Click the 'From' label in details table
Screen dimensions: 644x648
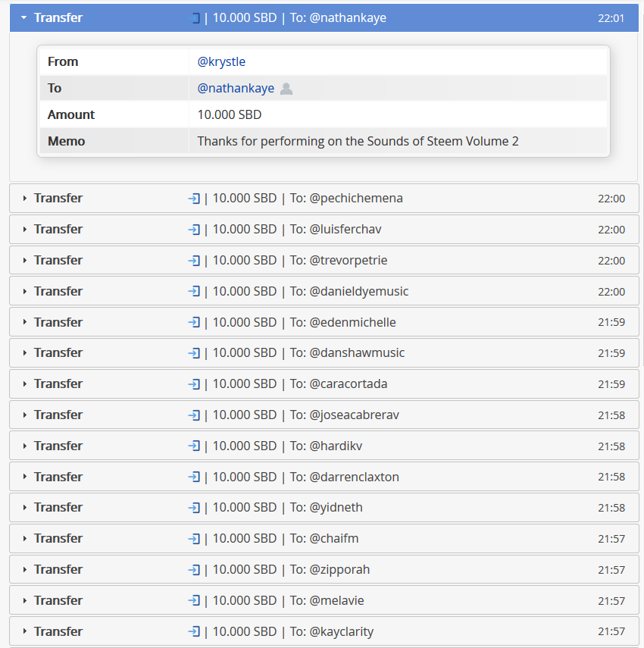(63, 61)
